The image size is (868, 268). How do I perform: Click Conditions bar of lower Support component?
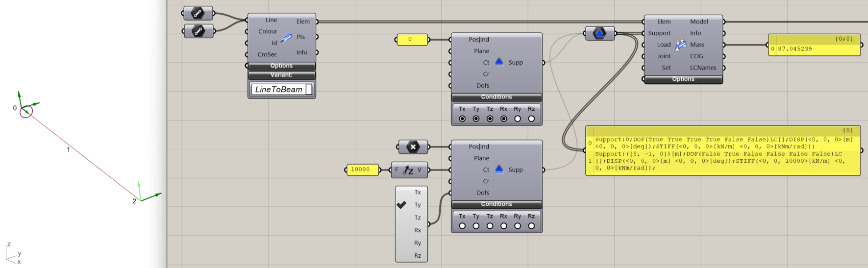[496, 204]
